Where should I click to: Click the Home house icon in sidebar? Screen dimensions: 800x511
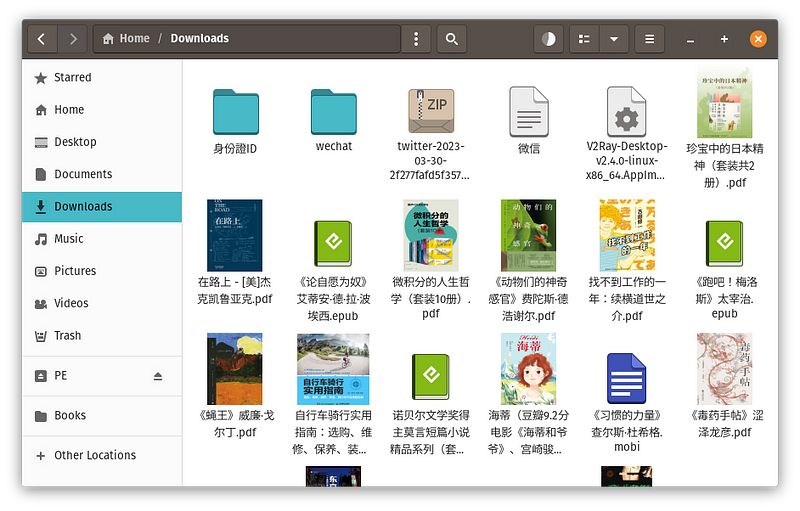41,110
